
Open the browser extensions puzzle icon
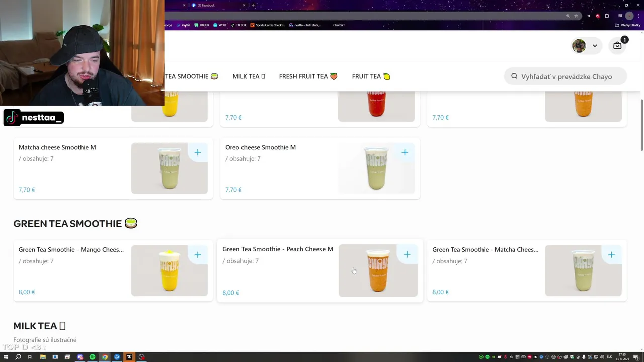(607, 16)
